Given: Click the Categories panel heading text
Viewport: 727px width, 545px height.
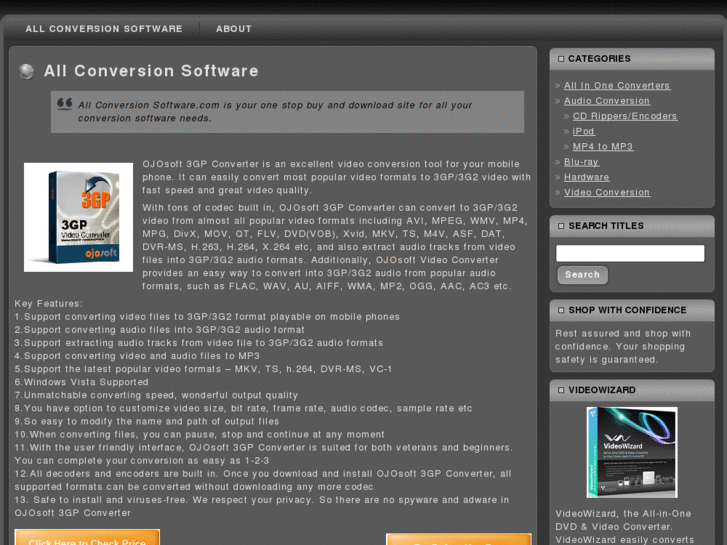Looking at the screenshot, I should pyautogui.click(x=599, y=59).
